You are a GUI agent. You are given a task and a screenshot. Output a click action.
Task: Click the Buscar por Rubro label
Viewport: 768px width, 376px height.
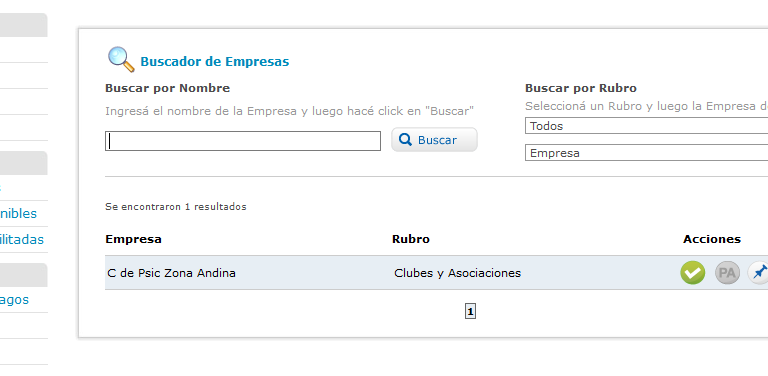(x=581, y=88)
